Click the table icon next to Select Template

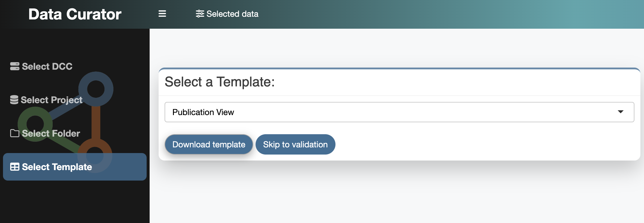pyautogui.click(x=15, y=167)
